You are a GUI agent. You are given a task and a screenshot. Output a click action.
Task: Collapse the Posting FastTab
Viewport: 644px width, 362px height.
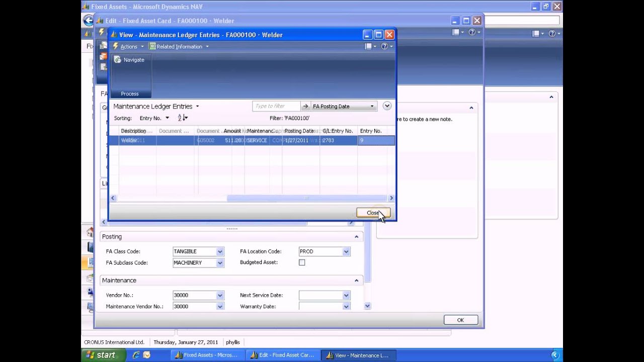(356, 237)
